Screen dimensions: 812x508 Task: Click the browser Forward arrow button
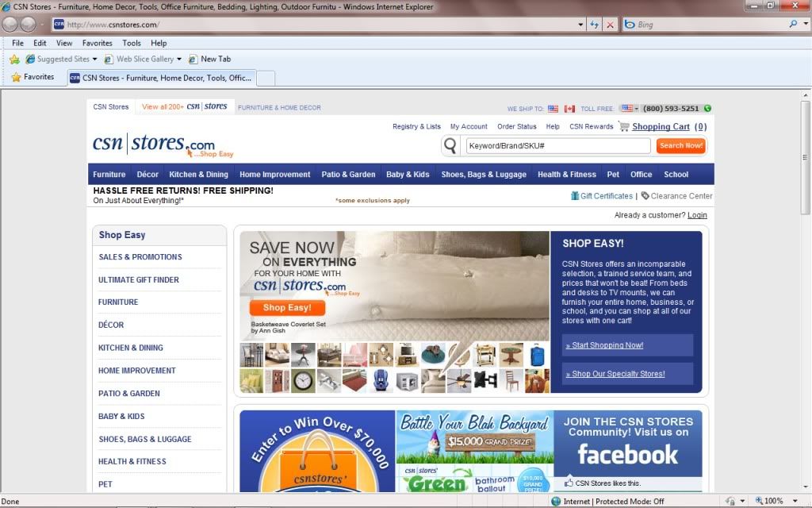(28, 24)
